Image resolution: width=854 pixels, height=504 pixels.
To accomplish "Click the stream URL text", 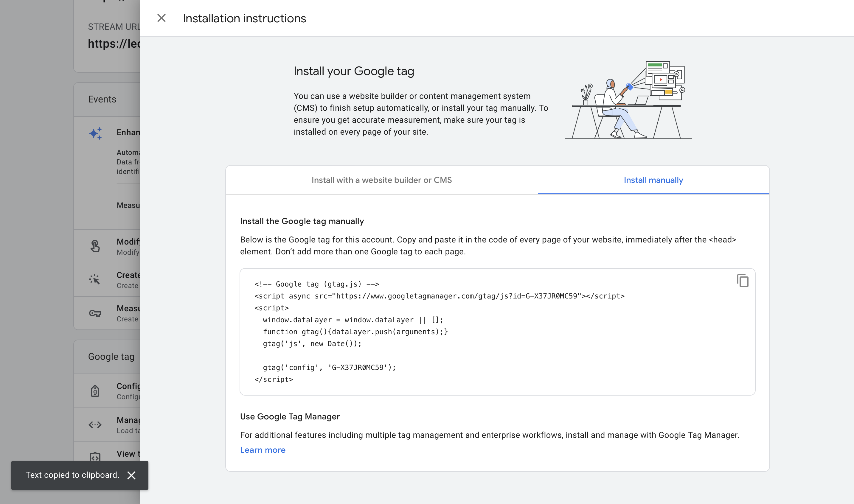I will 114,43.
